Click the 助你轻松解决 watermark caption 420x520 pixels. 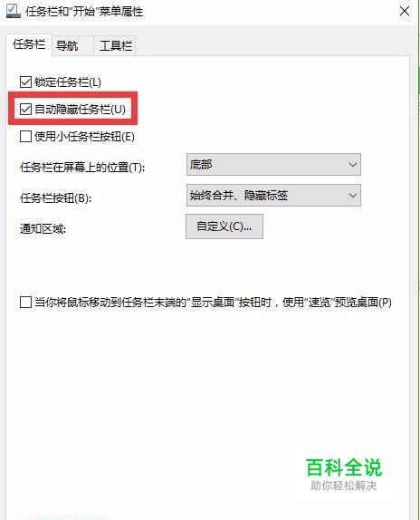click(x=343, y=486)
